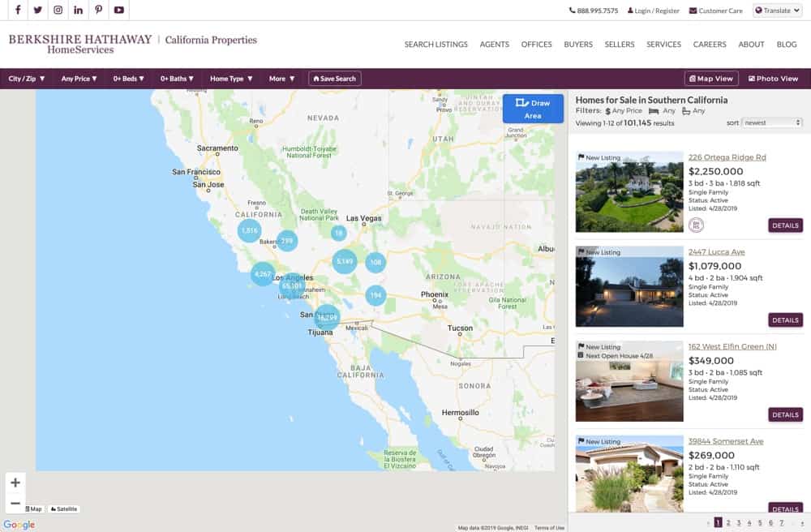The image size is (811, 532).
Task: Go to next results page arrow
Action: [802, 523]
